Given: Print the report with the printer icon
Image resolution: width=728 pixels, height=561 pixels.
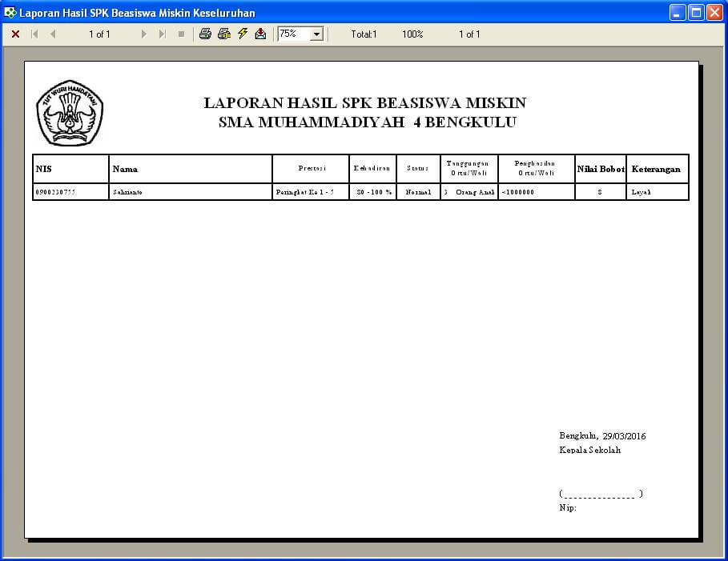Looking at the screenshot, I should tap(205, 34).
